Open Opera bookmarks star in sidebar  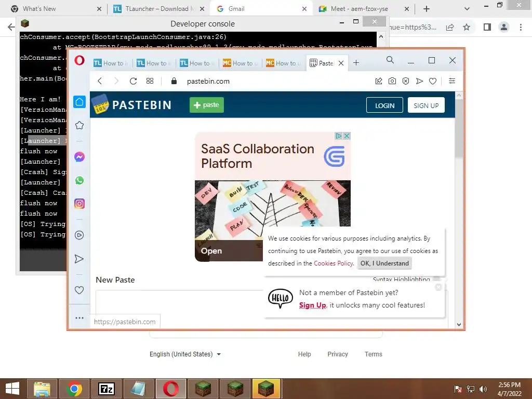(x=79, y=125)
